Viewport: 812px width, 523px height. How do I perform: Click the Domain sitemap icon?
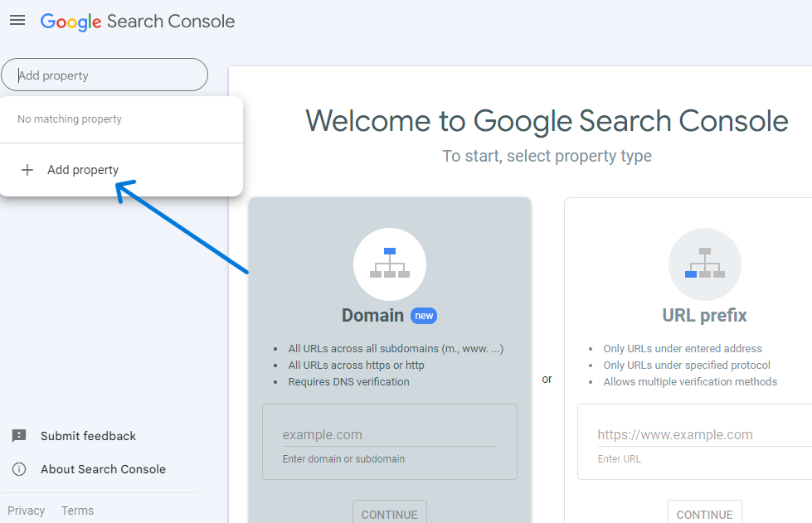[x=390, y=264]
